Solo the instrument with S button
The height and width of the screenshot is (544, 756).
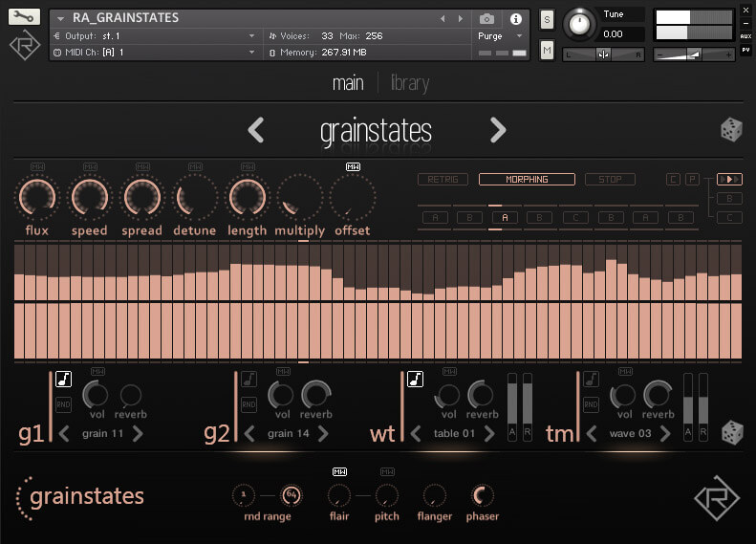pyautogui.click(x=547, y=19)
